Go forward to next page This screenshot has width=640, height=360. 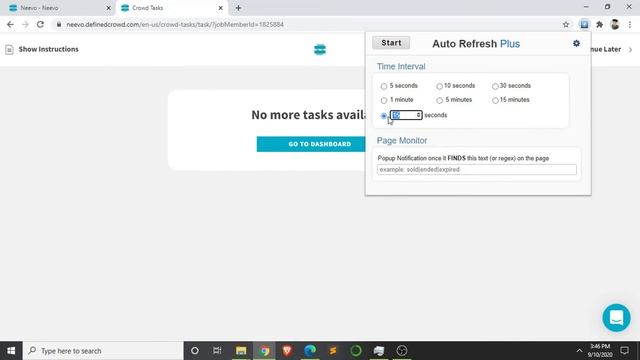coord(25,24)
